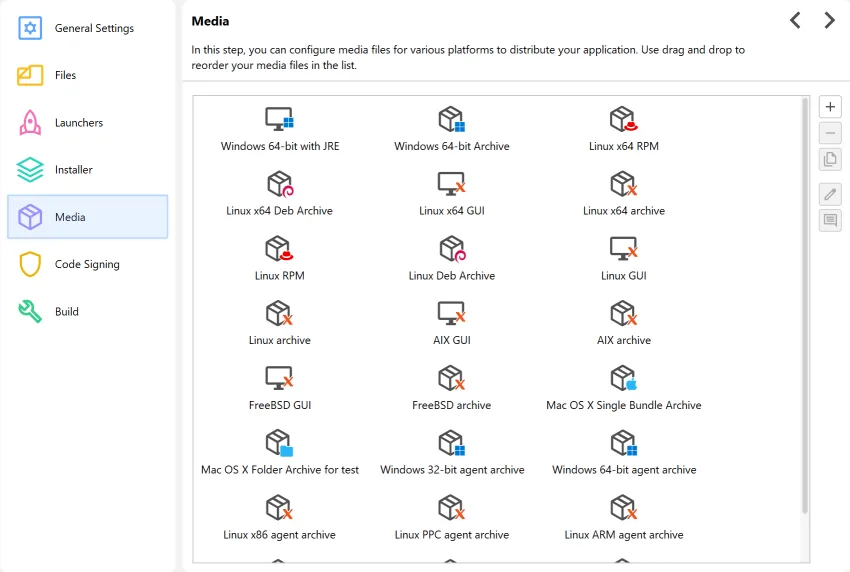The height and width of the screenshot is (572, 850).
Task: Click the Launchers rocket icon
Action: coord(30,123)
